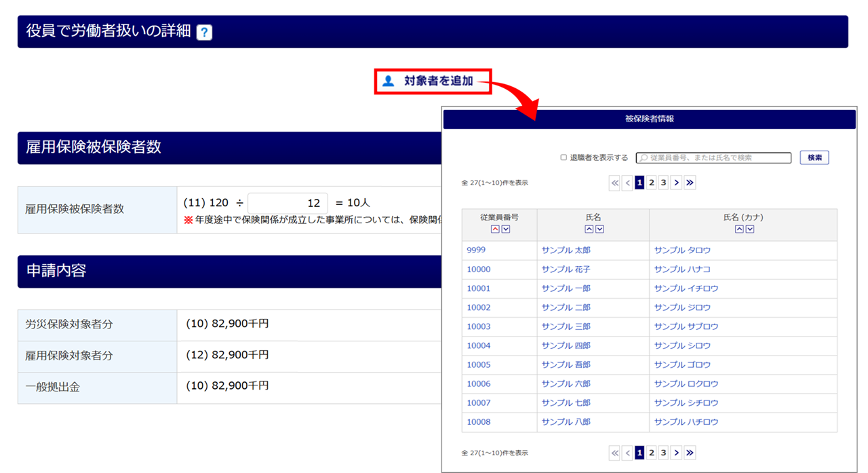Sort 従業員番号 column descending
The height and width of the screenshot is (473, 868).
click(x=505, y=229)
